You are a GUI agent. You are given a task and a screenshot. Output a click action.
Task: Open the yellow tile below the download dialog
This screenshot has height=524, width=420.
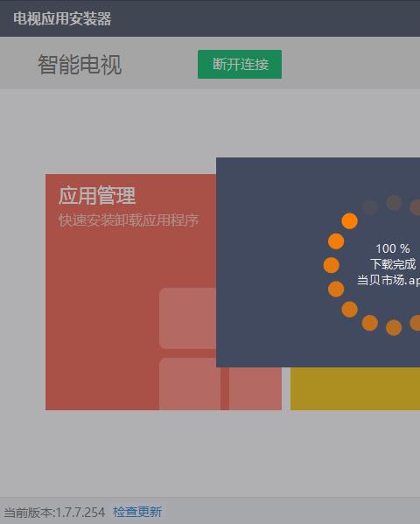(355, 388)
